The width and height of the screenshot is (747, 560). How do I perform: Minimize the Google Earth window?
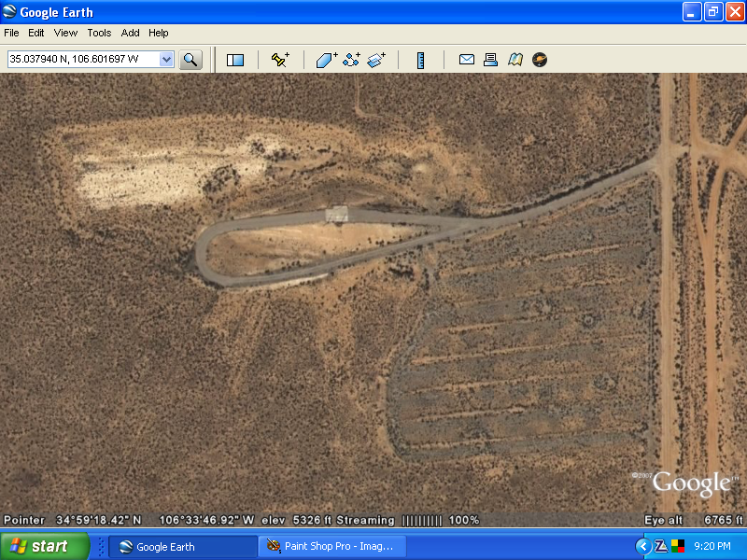pyautogui.click(x=692, y=12)
